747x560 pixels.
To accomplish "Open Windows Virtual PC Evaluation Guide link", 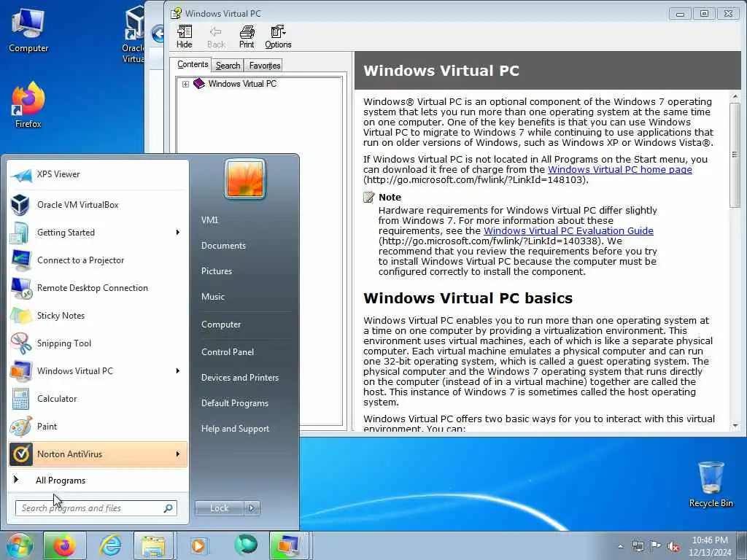I will (568, 230).
